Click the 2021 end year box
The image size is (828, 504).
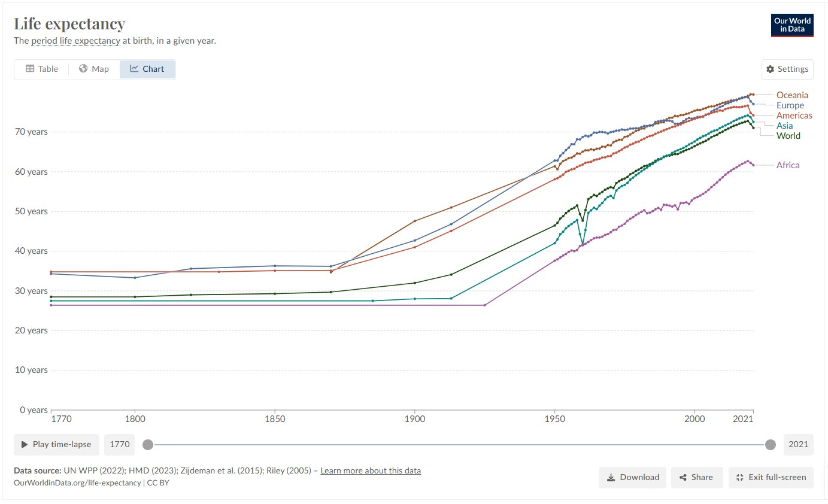798,445
